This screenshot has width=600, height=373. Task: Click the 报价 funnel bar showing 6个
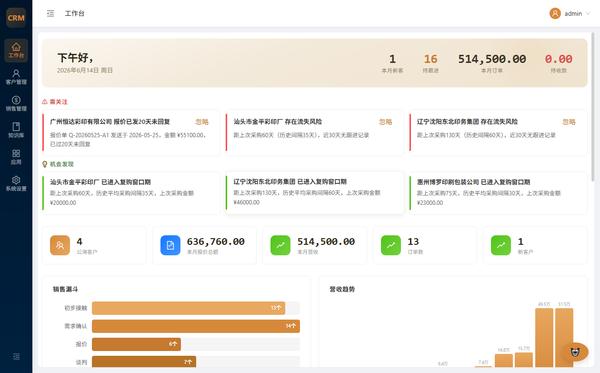(136, 344)
